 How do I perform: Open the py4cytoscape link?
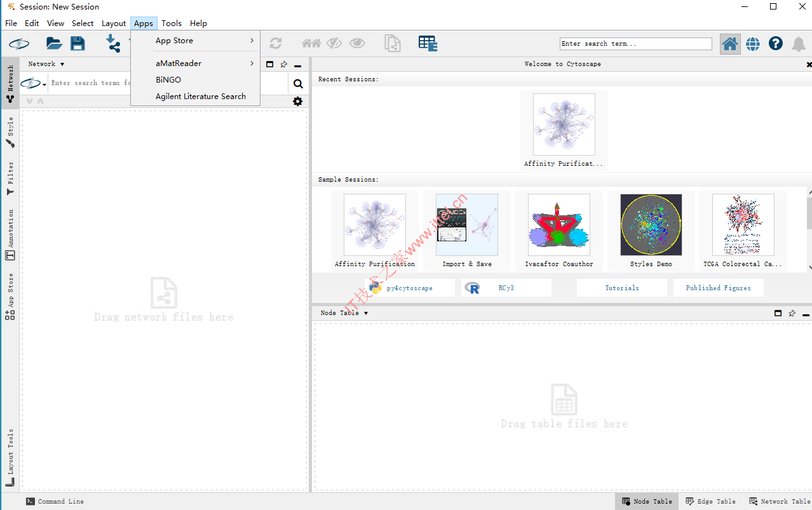tap(410, 288)
